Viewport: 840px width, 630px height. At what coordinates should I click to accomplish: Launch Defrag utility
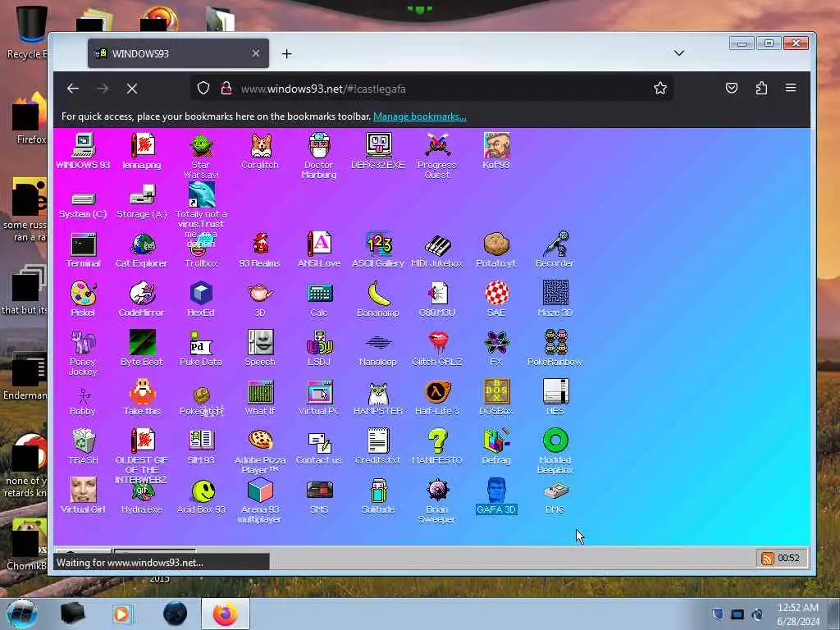coord(496,446)
